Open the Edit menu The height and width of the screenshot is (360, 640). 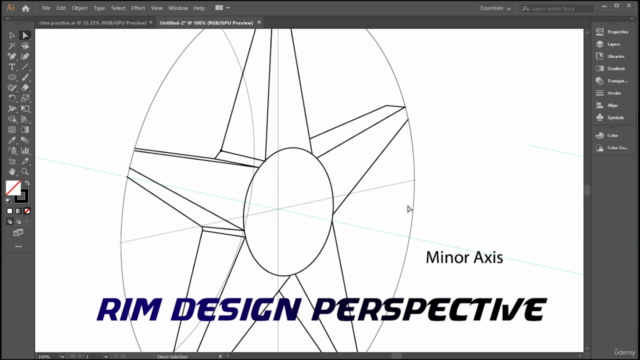[x=61, y=8]
